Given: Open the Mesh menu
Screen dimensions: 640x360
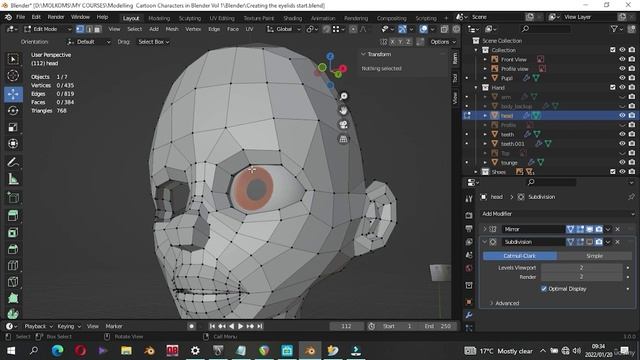Looking at the screenshot, I should 172,29.
